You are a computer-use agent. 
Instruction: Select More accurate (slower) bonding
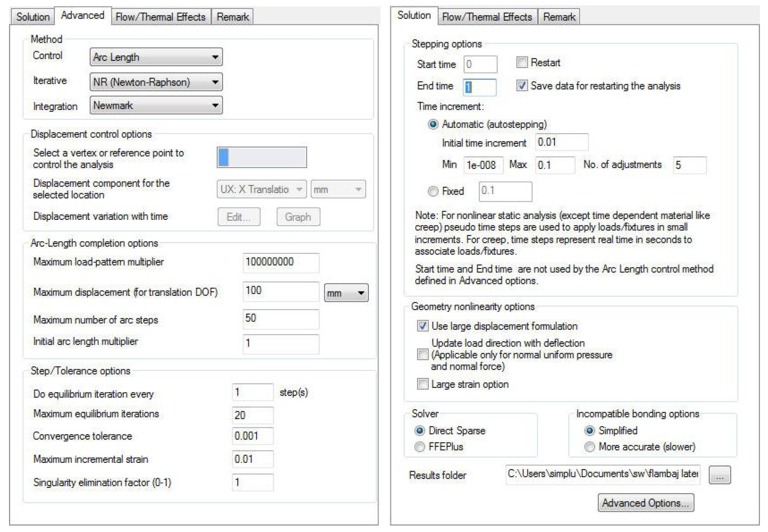589,446
